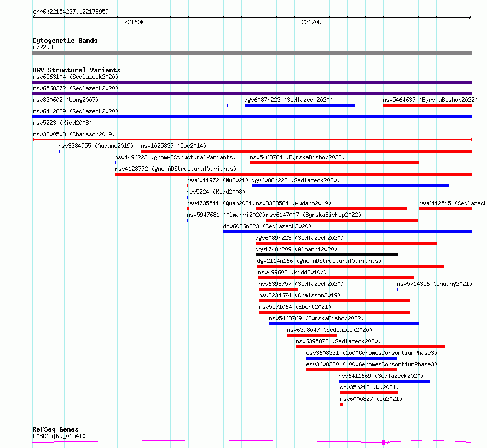Click the RefSeq Genes track title
487x448 pixels.
(55, 429)
